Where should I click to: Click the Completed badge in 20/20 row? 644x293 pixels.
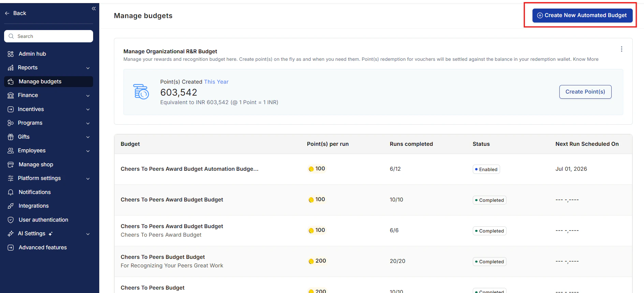point(489,262)
